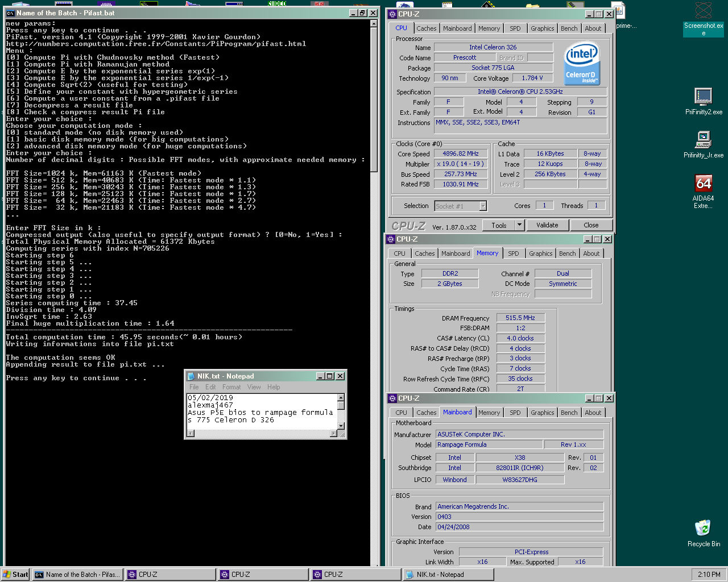Click the Rated FSB value 1030.91 MHz
The height and width of the screenshot is (582, 728).
click(461, 185)
